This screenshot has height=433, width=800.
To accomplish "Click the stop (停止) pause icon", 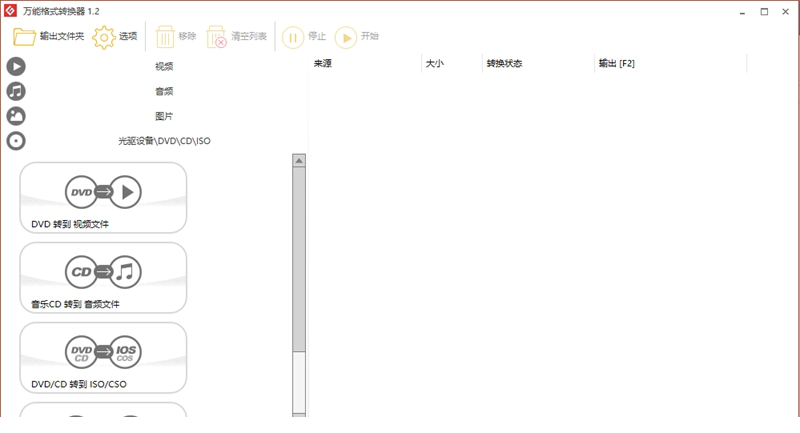I will pyautogui.click(x=293, y=38).
